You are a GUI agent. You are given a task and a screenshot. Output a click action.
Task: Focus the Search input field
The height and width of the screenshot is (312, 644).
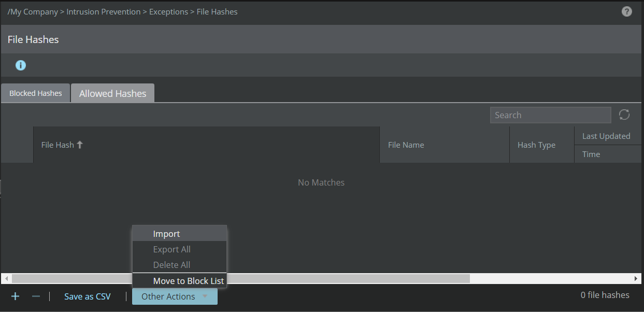pyautogui.click(x=550, y=115)
